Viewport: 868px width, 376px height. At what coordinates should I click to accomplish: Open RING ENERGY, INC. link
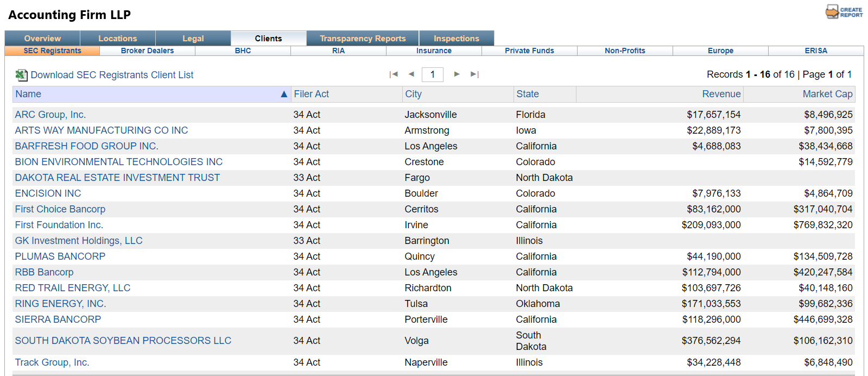click(x=61, y=304)
